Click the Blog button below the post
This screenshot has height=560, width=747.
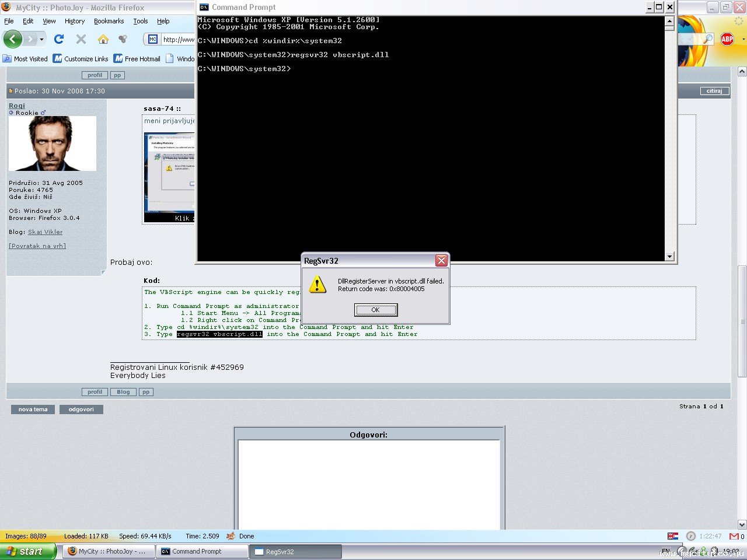click(123, 392)
